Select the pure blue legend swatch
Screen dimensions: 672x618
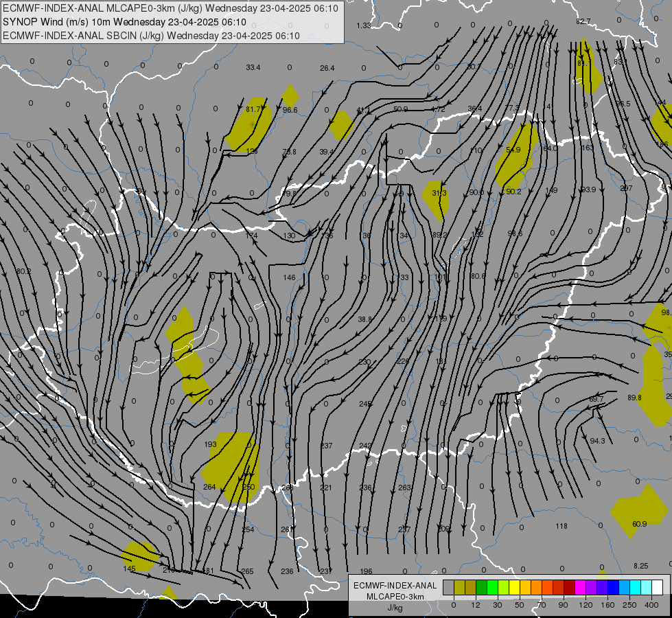(x=613, y=587)
